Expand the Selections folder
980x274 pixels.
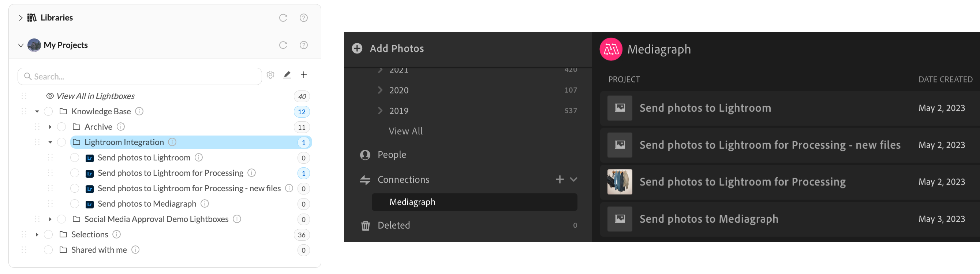tap(37, 234)
